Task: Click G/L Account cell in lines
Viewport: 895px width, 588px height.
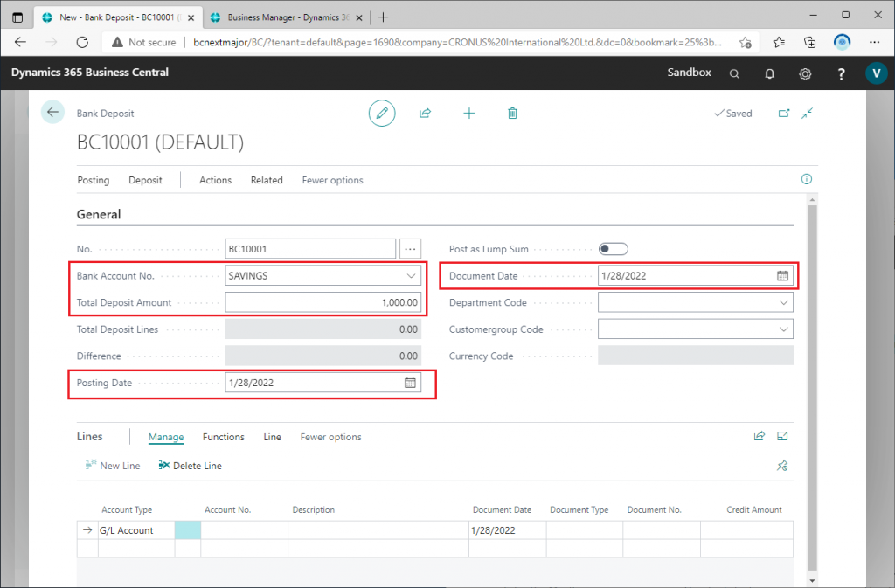Action: [135, 530]
